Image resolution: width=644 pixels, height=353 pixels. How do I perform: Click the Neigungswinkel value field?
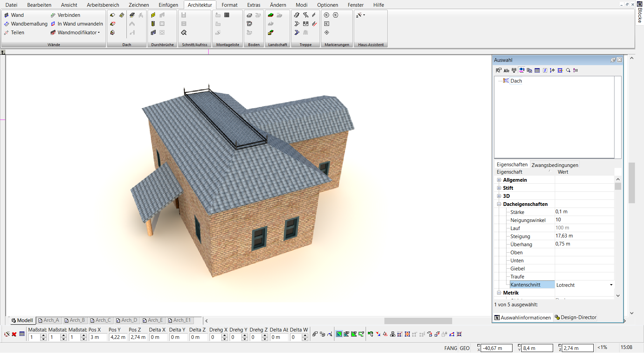tap(584, 220)
